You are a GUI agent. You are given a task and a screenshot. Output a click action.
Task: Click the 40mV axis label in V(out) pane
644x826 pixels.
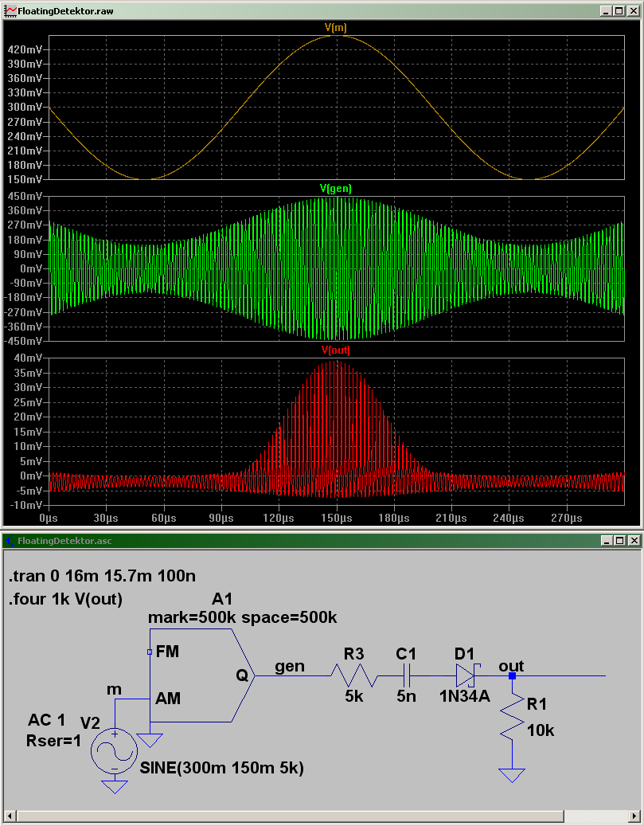click(28, 358)
